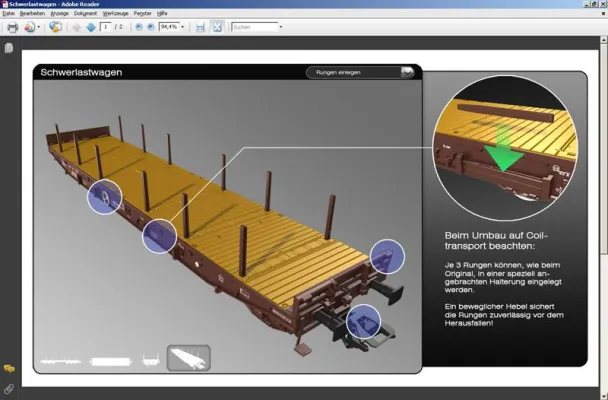This screenshot has height=400, width=608.
Task: Click the previous page up arrow
Action: [x=76, y=27]
